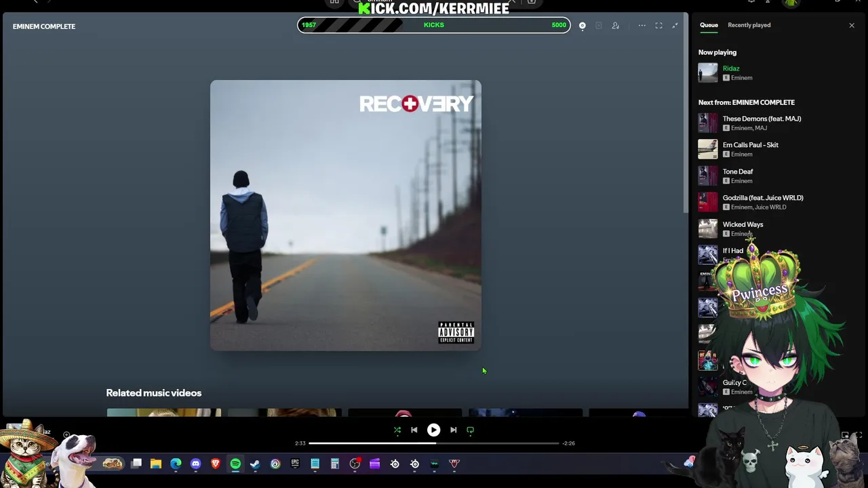
Task: Skip to the previous track
Action: point(414,430)
